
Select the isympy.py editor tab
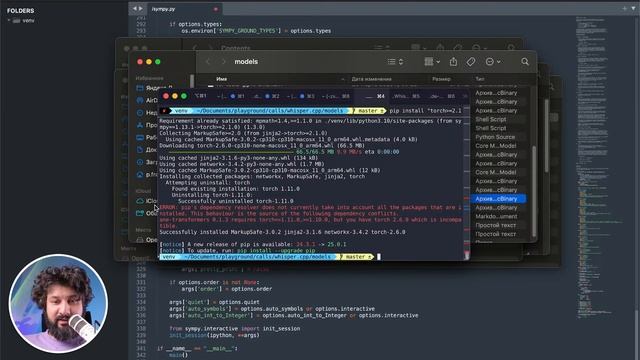pyautogui.click(x=184, y=9)
